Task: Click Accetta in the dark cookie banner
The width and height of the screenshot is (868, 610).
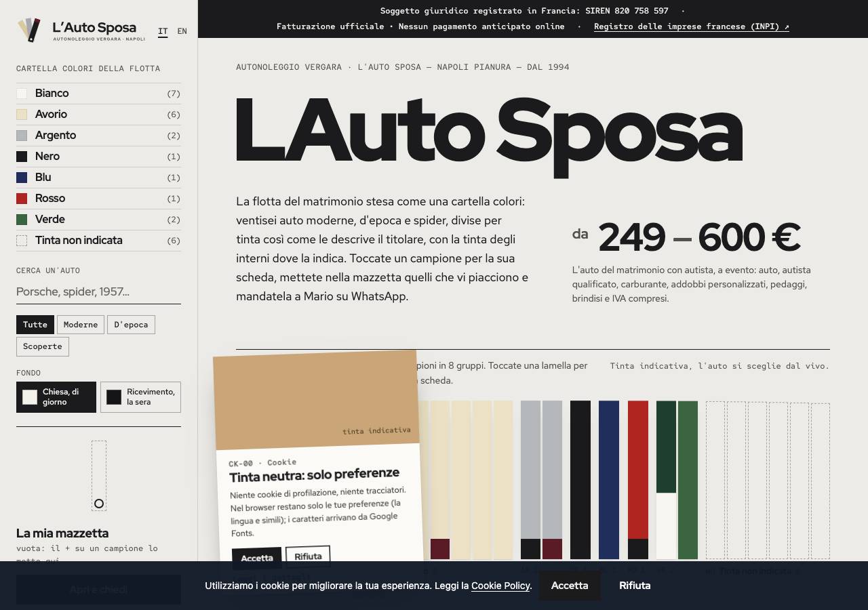Action: tap(570, 586)
